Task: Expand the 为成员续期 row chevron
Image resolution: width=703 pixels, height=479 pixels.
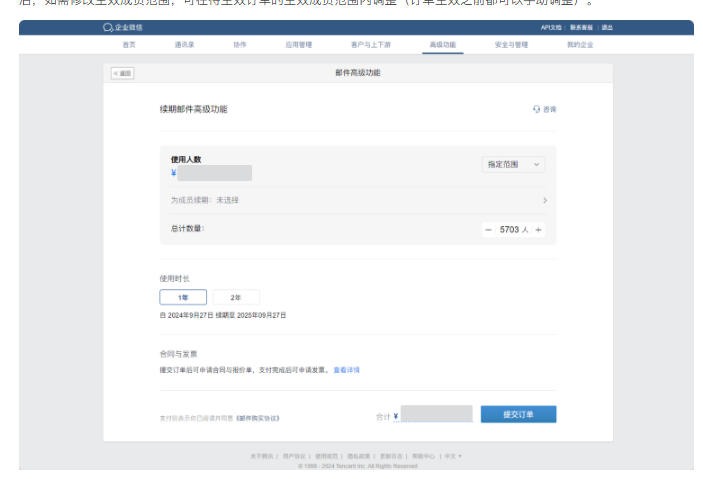Action: (544, 200)
